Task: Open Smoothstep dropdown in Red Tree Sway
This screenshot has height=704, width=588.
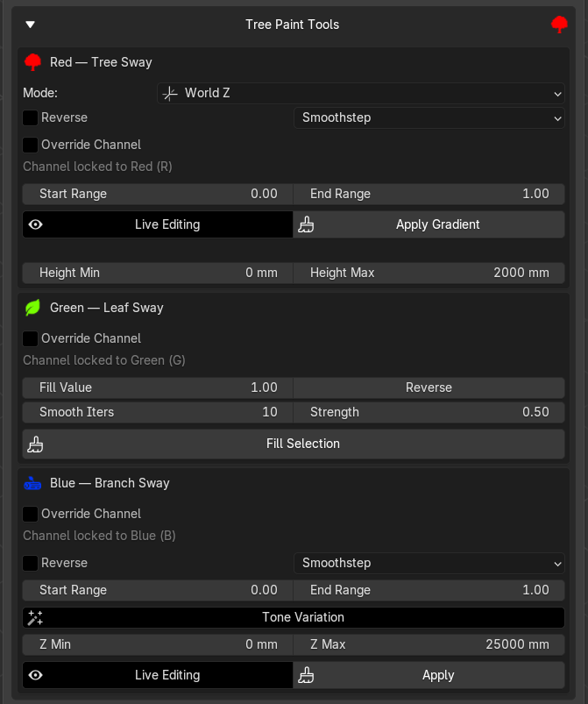Action: click(429, 117)
